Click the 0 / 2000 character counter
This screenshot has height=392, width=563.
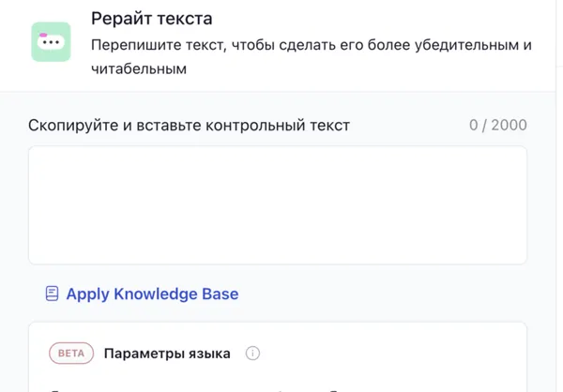pos(497,125)
